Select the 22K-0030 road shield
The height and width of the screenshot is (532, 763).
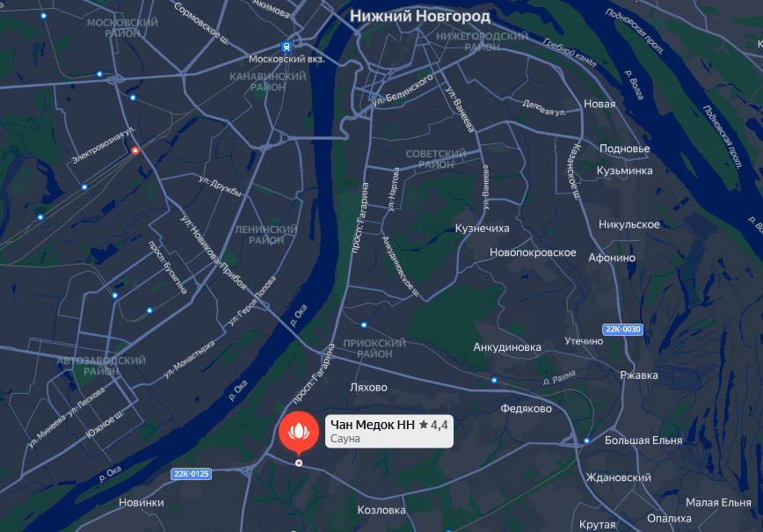tap(623, 329)
